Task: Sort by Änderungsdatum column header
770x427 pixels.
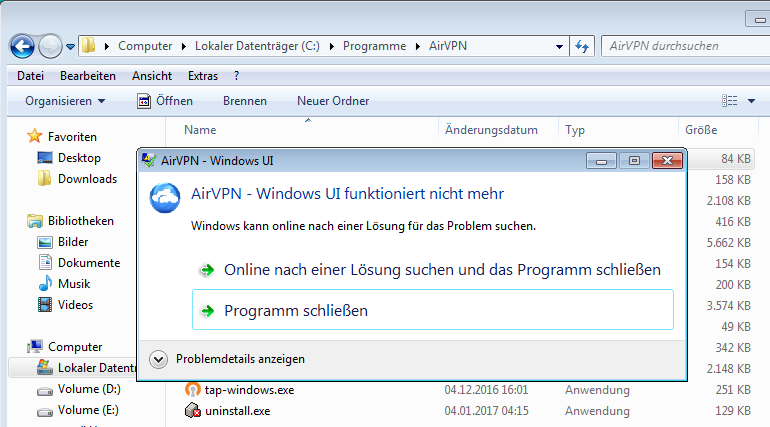Action: click(x=491, y=130)
